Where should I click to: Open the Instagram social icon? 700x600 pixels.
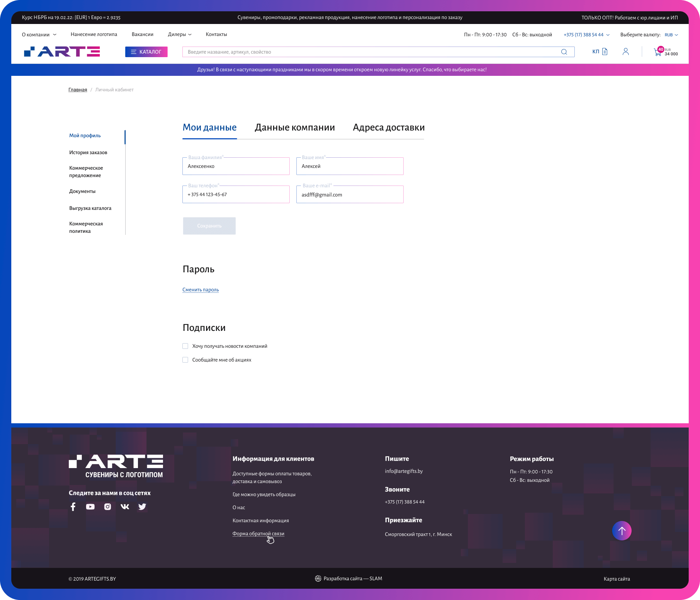(108, 507)
